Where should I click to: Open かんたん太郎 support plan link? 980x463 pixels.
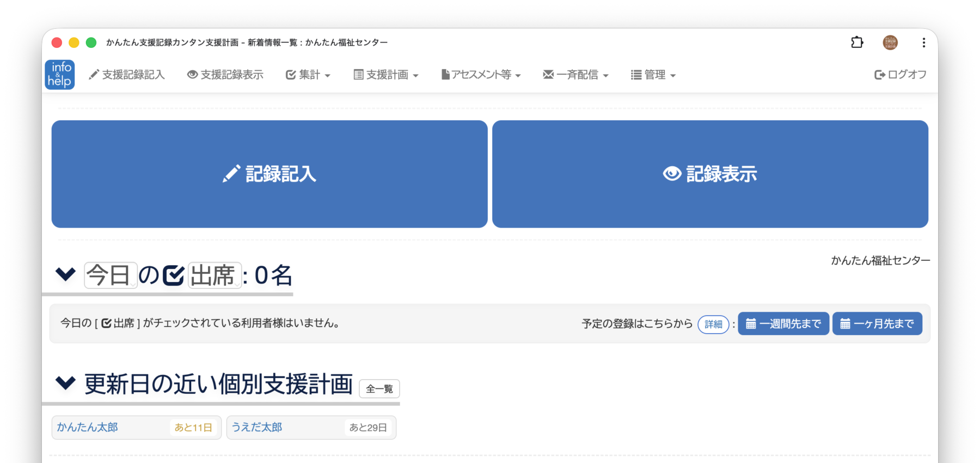point(88,428)
